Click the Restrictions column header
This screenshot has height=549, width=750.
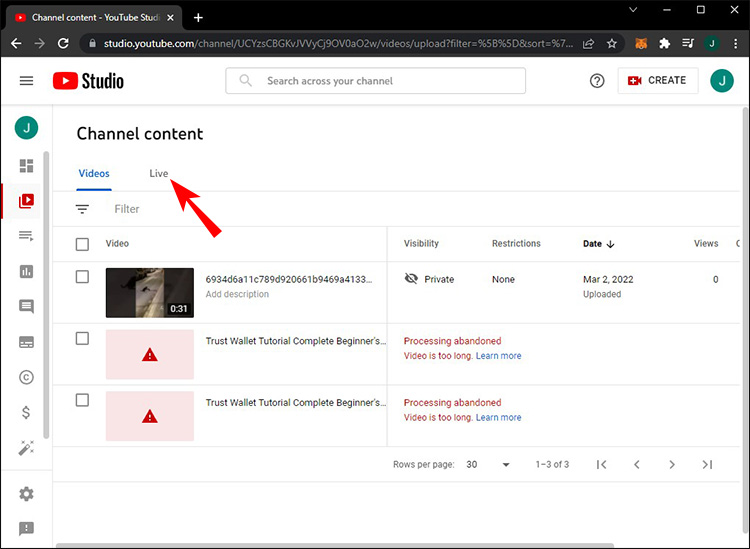[x=516, y=243]
